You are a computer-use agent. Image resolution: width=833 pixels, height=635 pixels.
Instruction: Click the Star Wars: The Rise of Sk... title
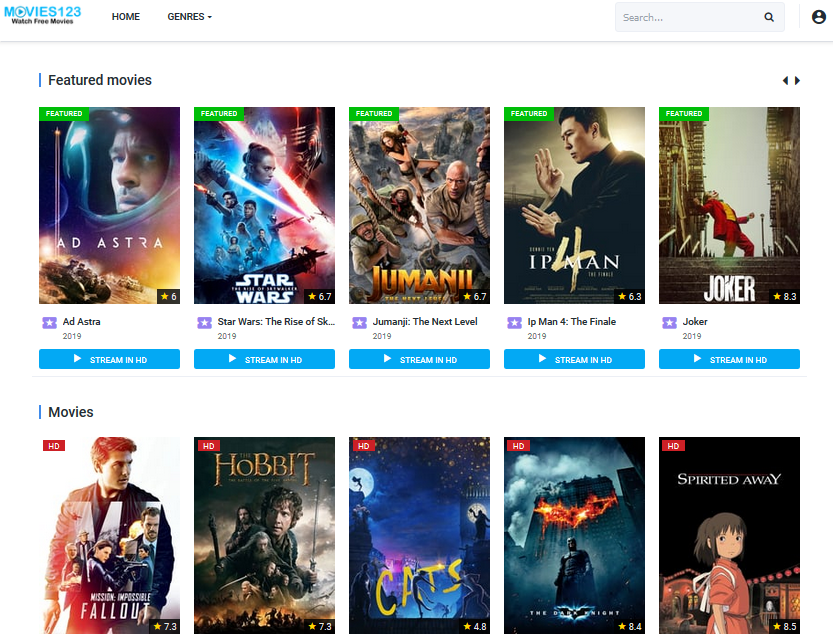click(x=276, y=321)
